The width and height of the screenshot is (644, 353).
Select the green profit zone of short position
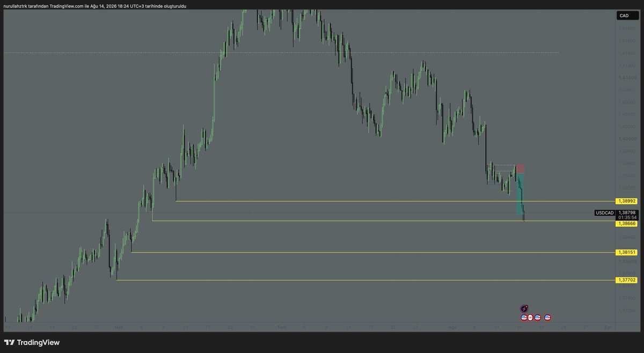(x=519, y=193)
